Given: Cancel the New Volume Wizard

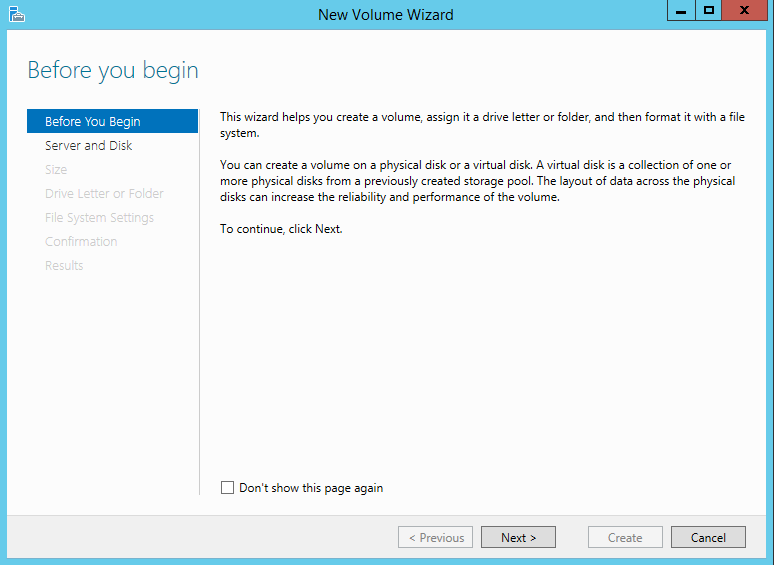Looking at the screenshot, I should pyautogui.click(x=708, y=537).
